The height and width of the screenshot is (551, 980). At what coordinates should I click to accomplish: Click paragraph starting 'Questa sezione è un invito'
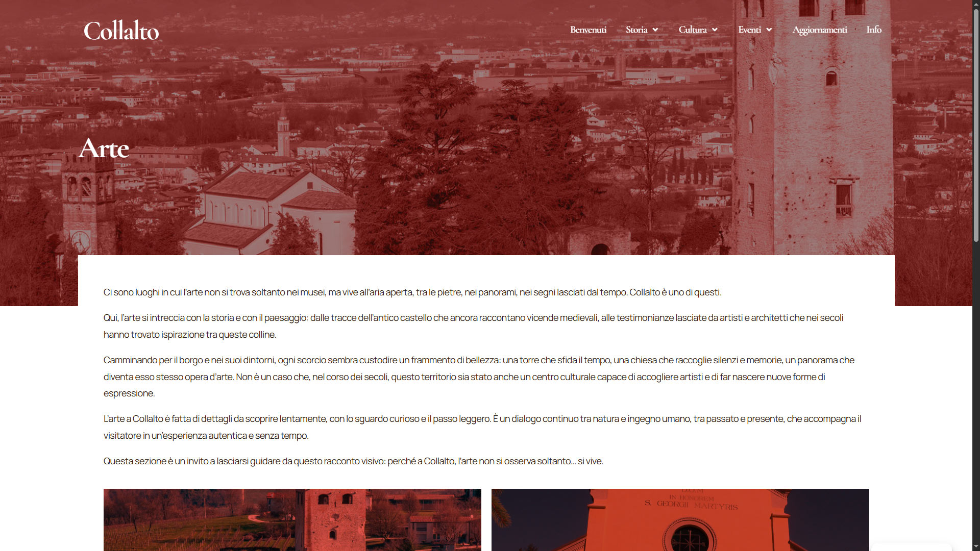[x=353, y=461]
